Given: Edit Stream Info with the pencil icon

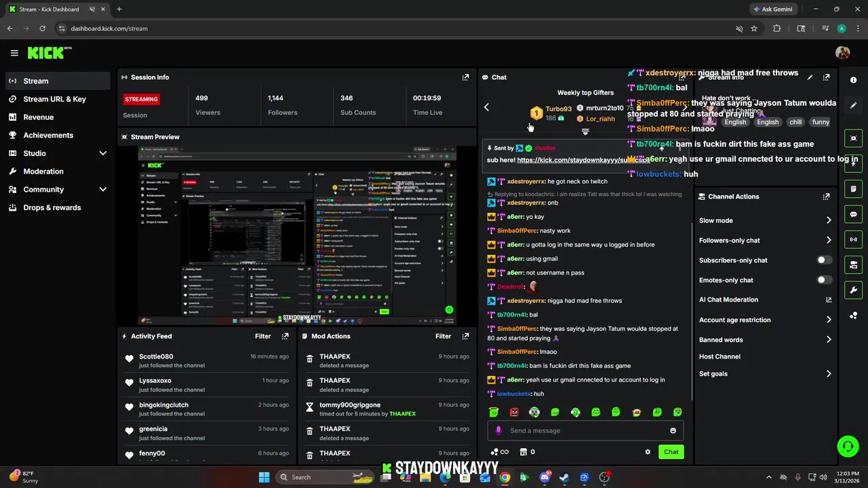Looking at the screenshot, I should point(810,77).
